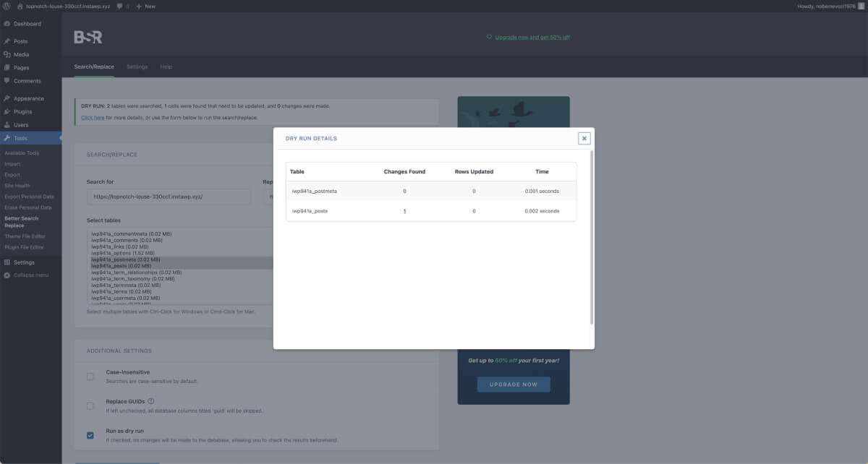
Task: Open Dashboard from the sidebar icon
Action: click(x=7, y=24)
